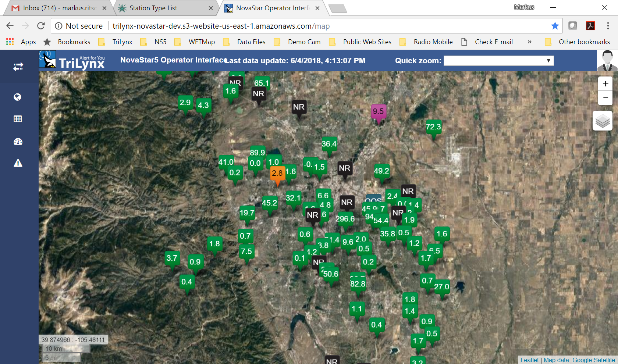Open the data table grid icon
Viewport: 618px width, 364px height.
point(18,119)
